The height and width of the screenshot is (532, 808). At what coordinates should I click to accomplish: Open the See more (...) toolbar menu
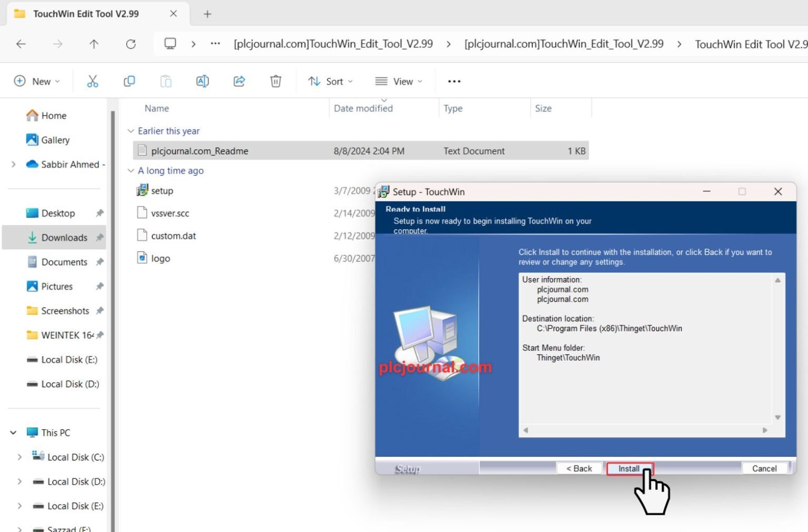point(453,81)
